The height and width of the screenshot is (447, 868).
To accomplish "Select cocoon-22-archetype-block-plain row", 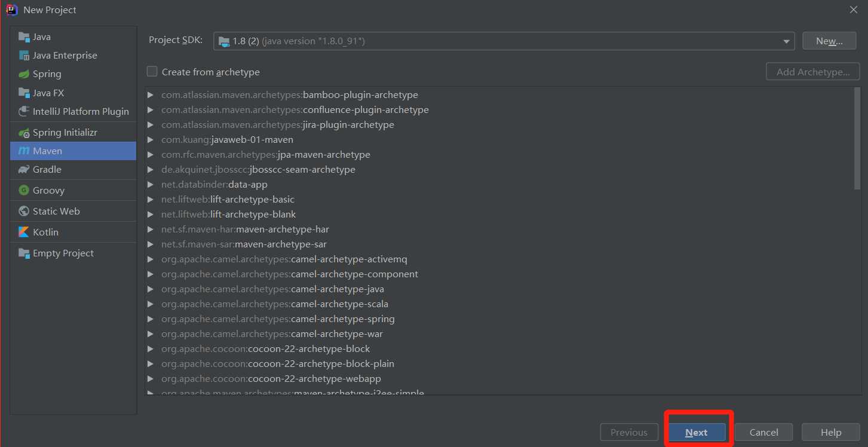I will click(x=499, y=364).
